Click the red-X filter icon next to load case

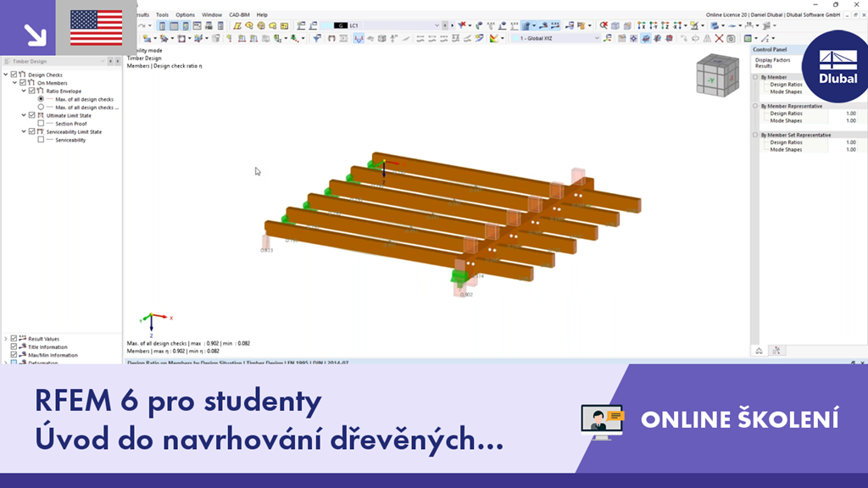click(x=461, y=25)
